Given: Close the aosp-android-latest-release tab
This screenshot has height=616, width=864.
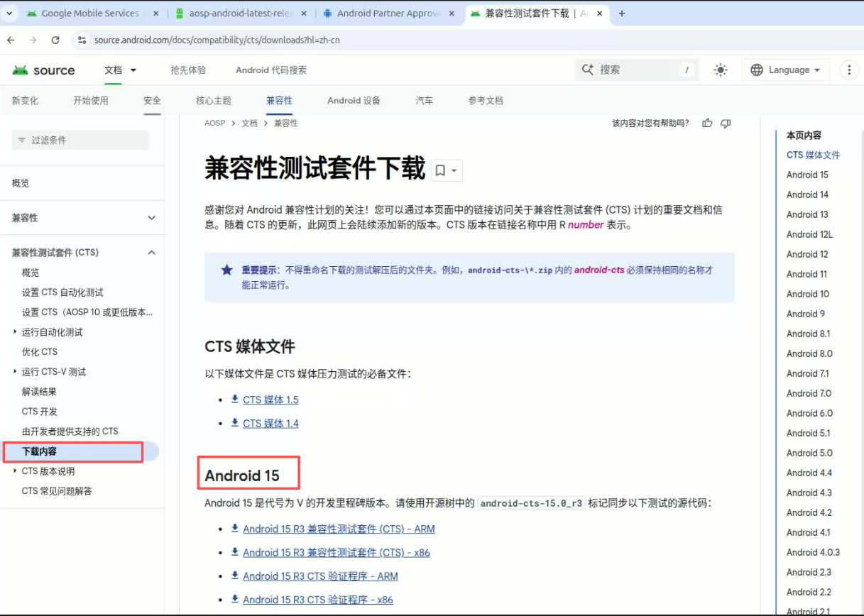Looking at the screenshot, I should coord(305,13).
